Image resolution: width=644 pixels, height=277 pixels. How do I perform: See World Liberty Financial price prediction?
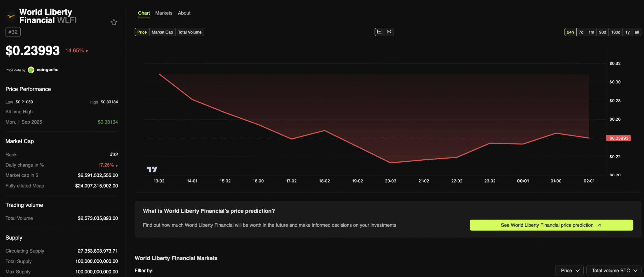551,225
